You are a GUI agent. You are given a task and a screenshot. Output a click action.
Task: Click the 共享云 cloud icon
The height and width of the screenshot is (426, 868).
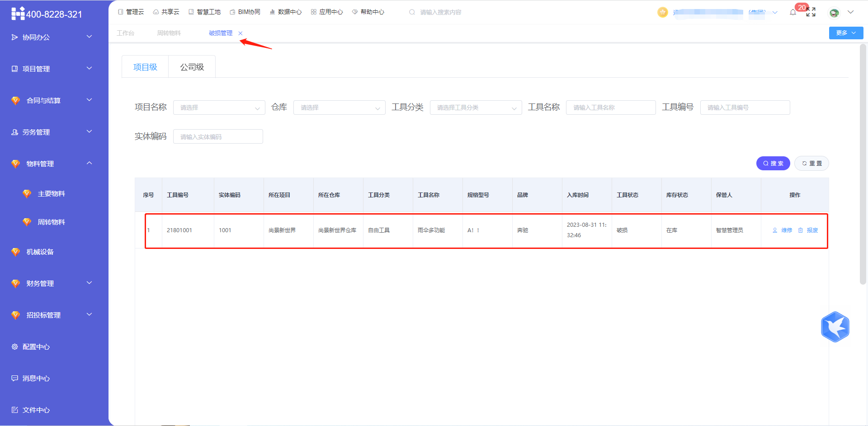point(156,12)
